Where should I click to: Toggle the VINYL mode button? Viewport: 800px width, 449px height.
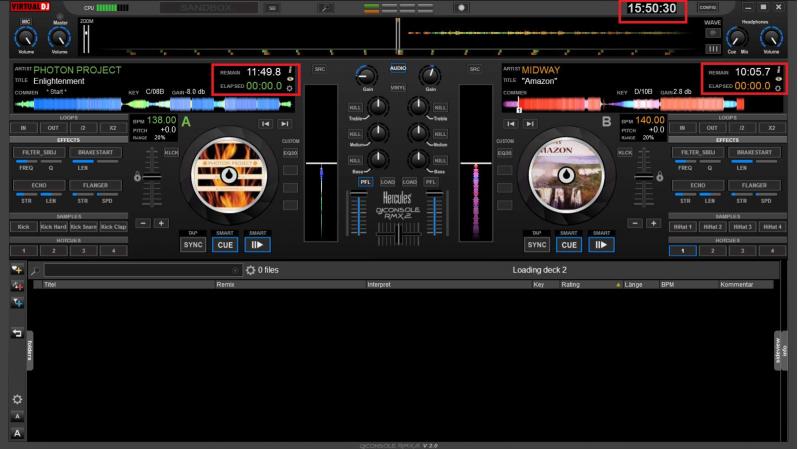(398, 88)
